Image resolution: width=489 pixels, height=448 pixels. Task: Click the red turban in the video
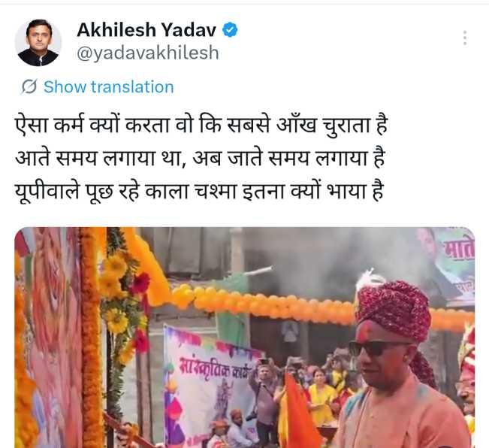(x=394, y=310)
